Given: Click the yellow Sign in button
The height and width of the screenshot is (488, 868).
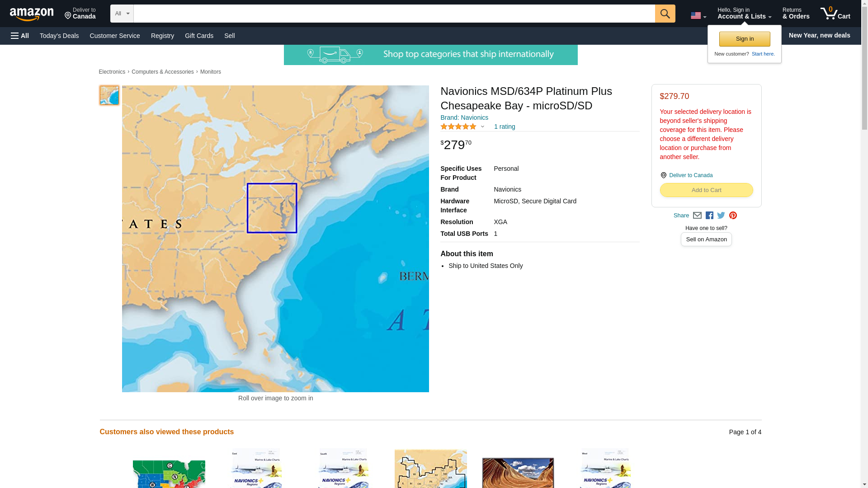Looking at the screenshot, I should (744, 39).
